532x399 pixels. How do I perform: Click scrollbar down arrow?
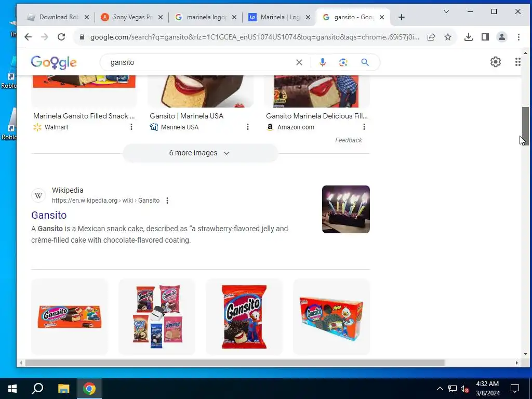[525, 354]
